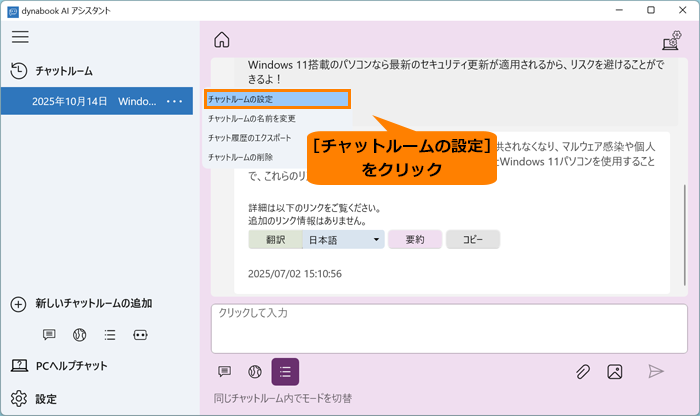Go to the Home icon

click(x=222, y=40)
